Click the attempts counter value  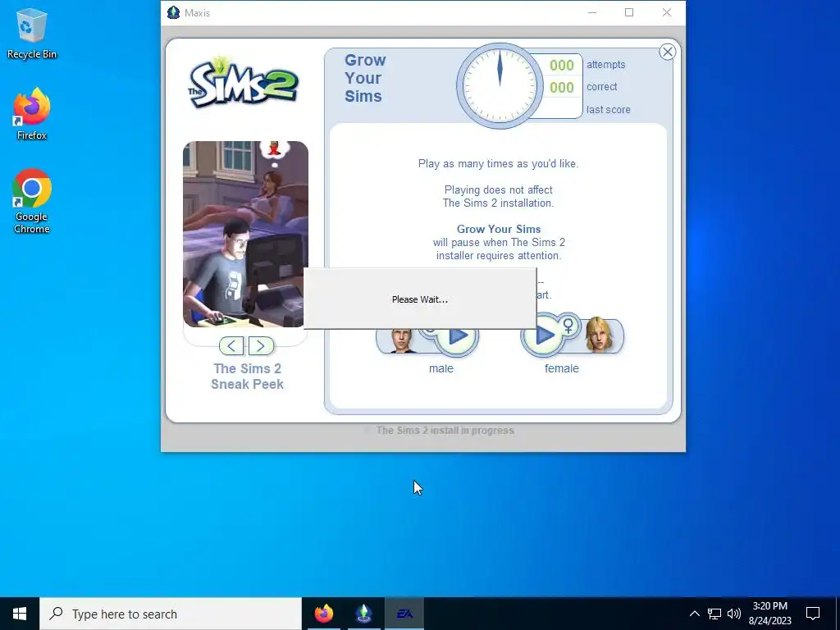[561, 66]
